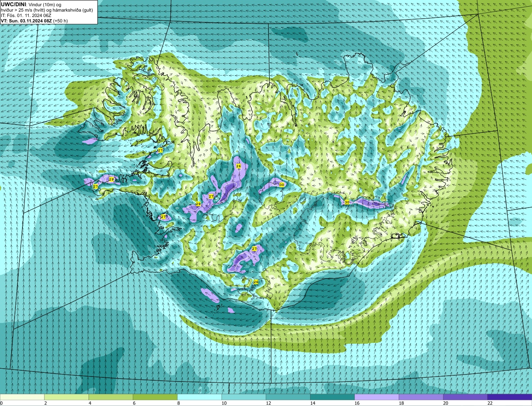The height and width of the screenshot is (406, 532).
Task: Click the legend scale value 10
Action: click(x=224, y=403)
